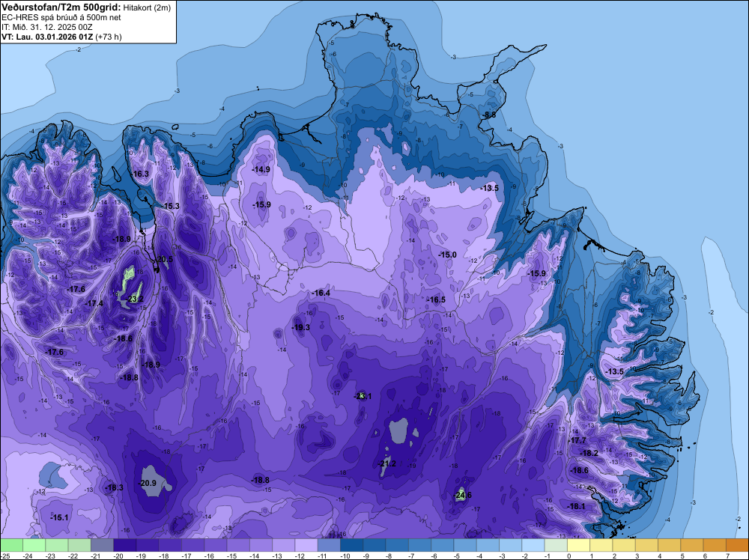This screenshot has height=560, width=749.
Task: Click the -21.2 temperature value
Action: coord(387,463)
